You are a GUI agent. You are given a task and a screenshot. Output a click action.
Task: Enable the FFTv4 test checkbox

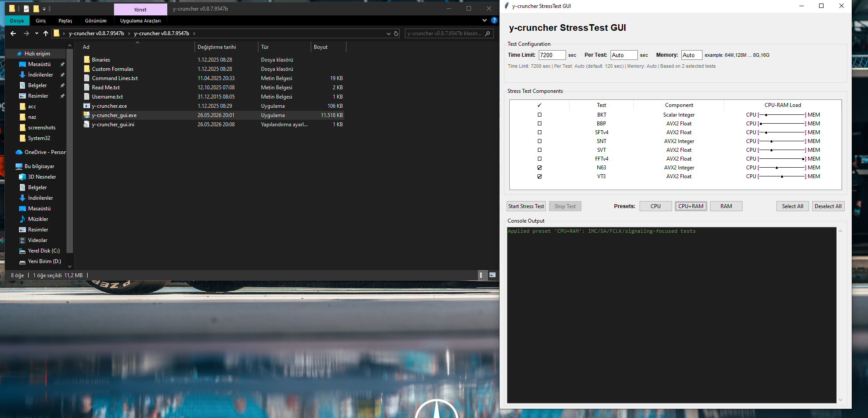click(540, 159)
